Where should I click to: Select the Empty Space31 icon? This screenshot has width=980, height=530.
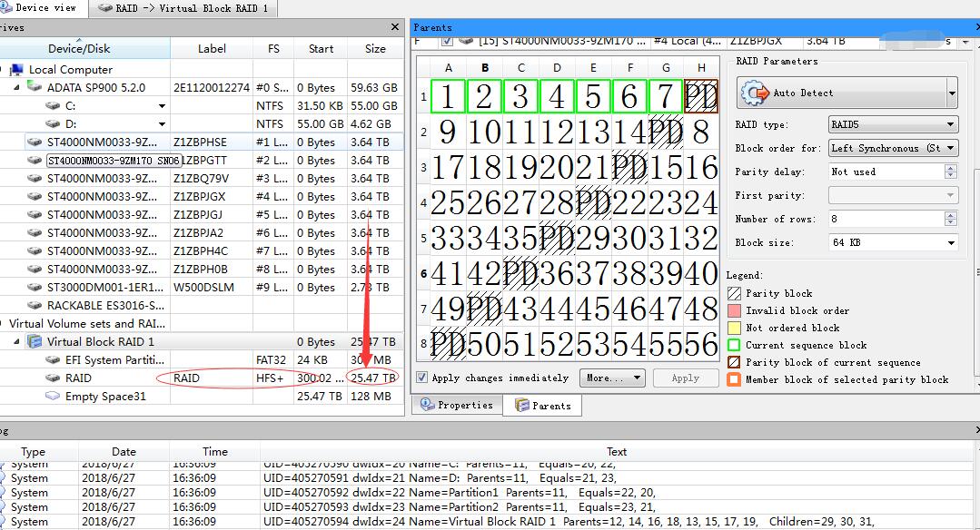(54, 397)
